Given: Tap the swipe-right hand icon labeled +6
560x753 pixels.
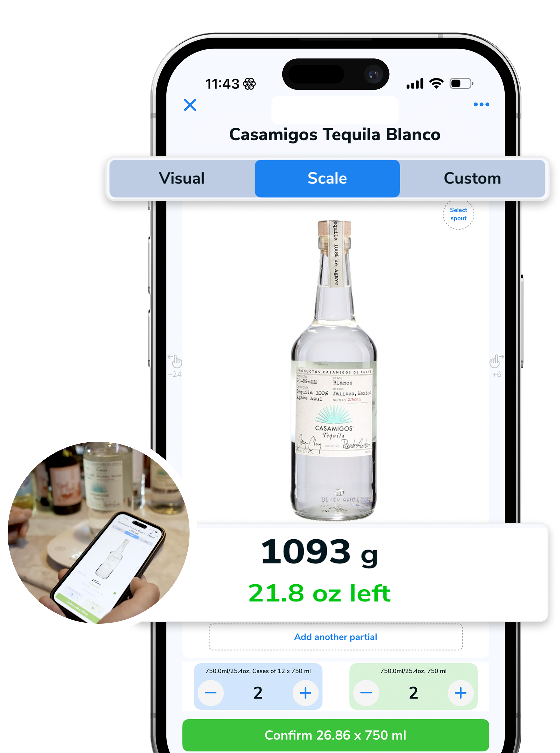Looking at the screenshot, I should pos(497,366).
